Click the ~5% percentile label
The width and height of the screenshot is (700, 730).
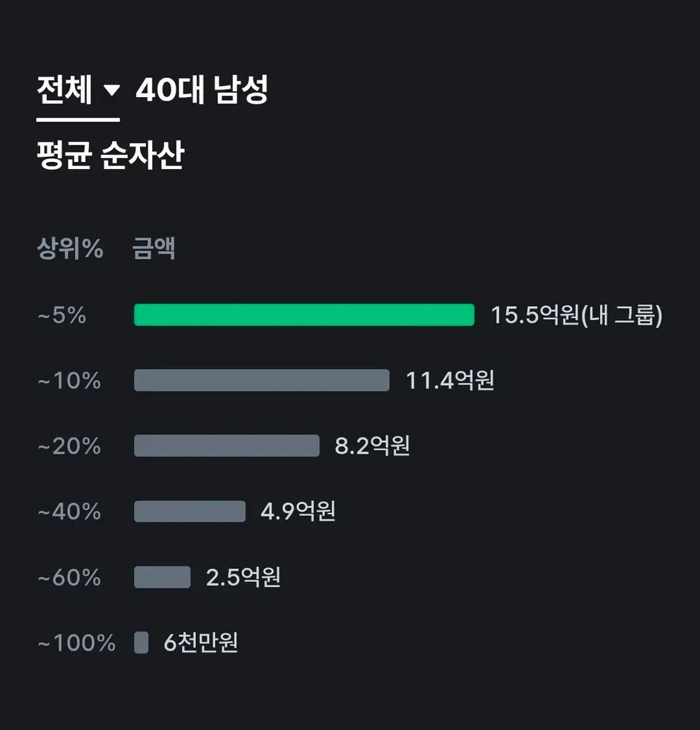coord(62,315)
